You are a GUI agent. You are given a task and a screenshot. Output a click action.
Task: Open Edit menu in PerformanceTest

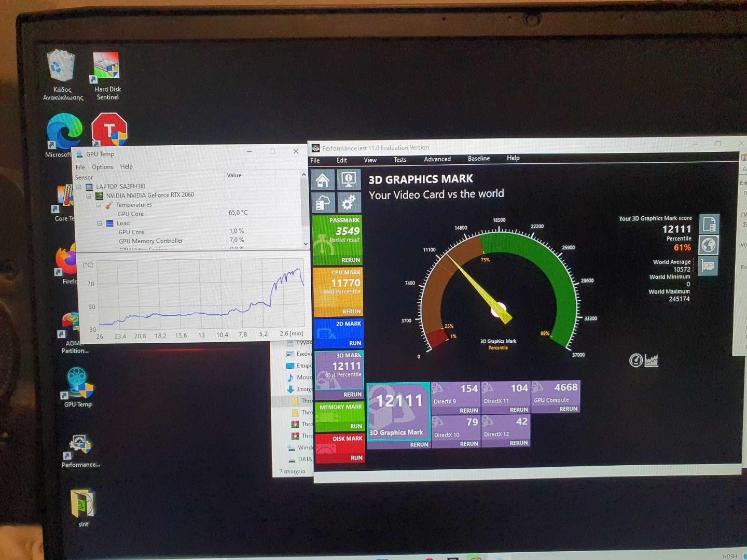point(341,160)
